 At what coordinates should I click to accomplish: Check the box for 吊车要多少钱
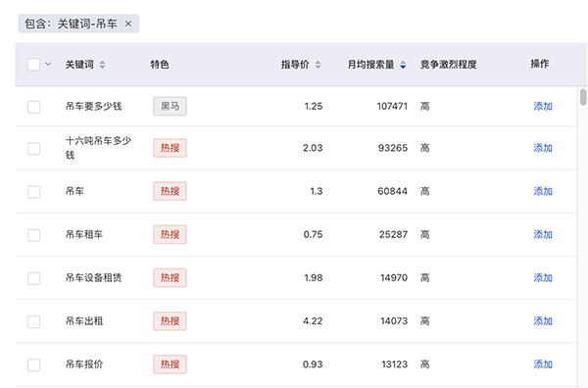(x=33, y=107)
